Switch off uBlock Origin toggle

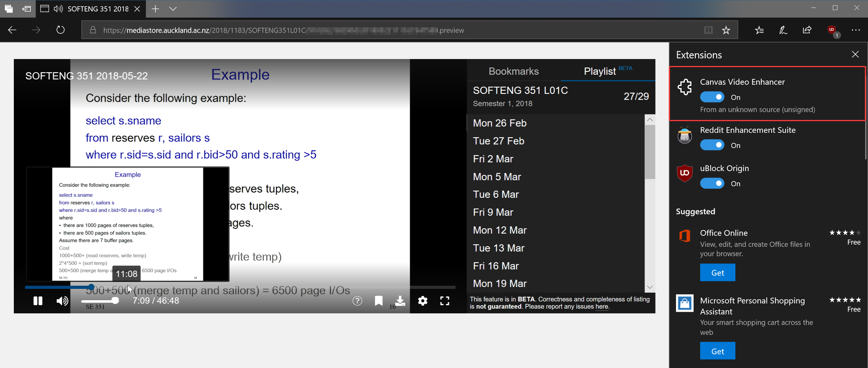point(711,183)
